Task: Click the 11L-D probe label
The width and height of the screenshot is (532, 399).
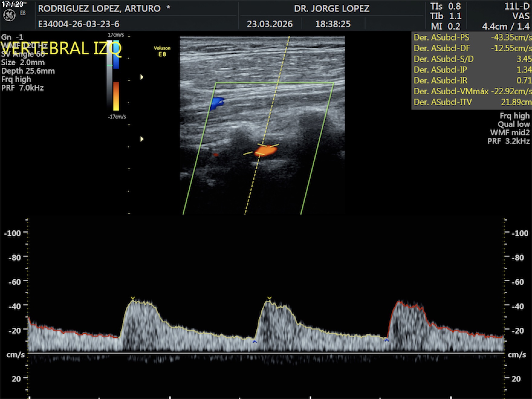Action: pos(517,6)
